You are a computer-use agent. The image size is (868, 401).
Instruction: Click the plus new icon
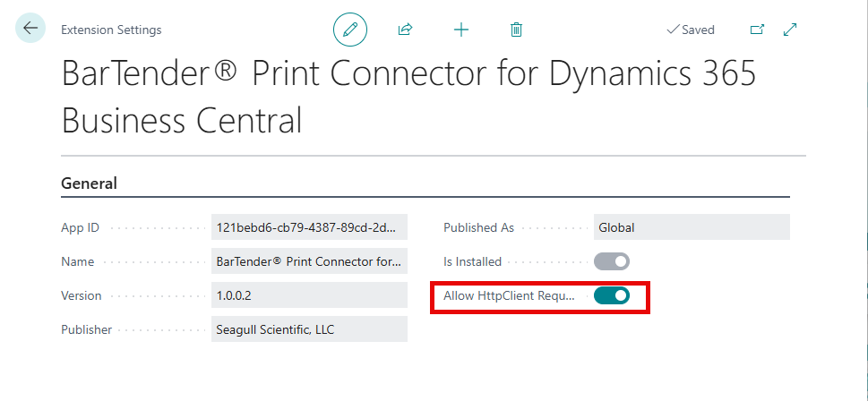(461, 30)
